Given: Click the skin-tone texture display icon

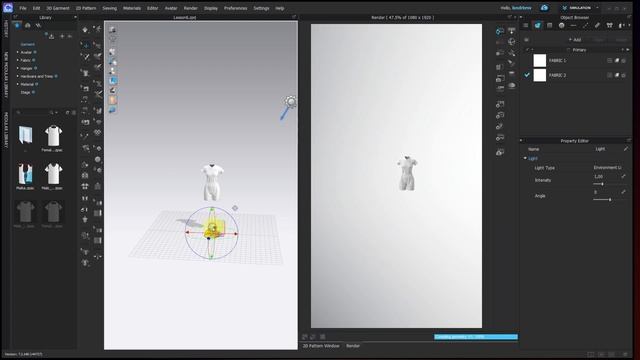Looking at the screenshot, I should pyautogui.click(x=113, y=100).
